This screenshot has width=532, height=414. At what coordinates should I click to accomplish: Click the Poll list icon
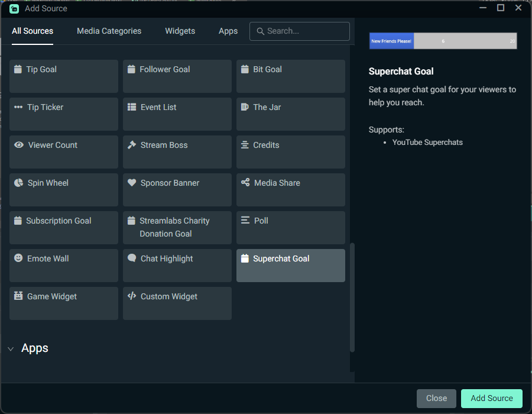point(245,221)
